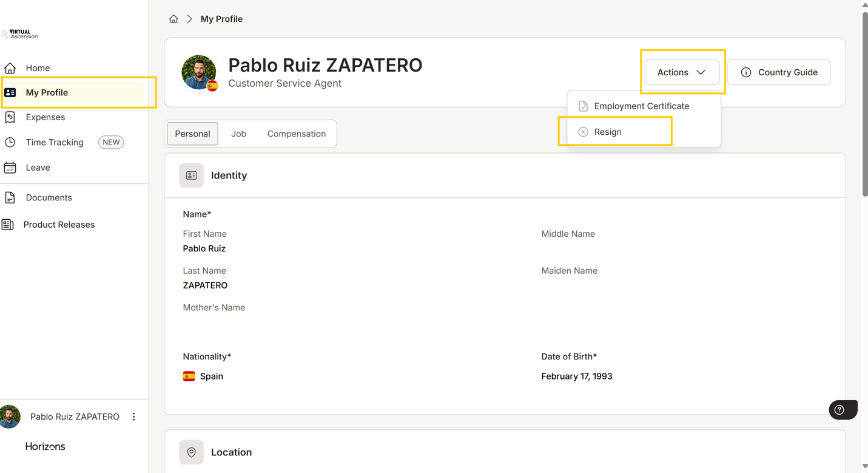Click the home breadcrumb icon
This screenshot has height=473, width=868.
pos(173,19)
